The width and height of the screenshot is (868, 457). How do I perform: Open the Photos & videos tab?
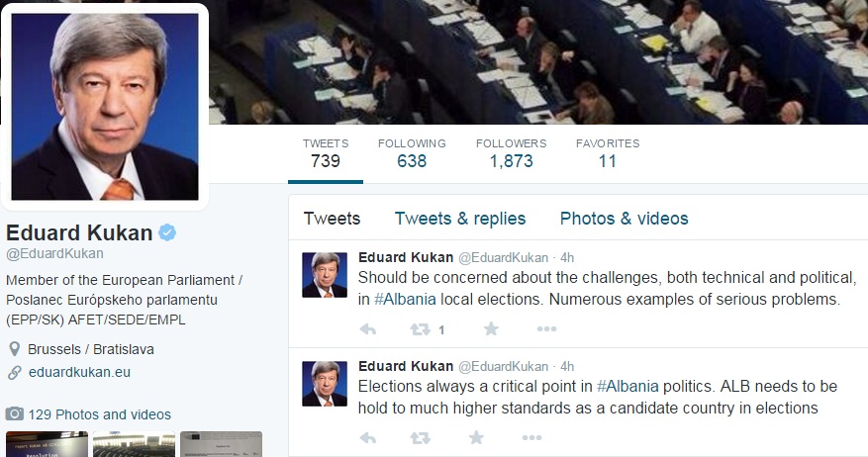pos(624,219)
